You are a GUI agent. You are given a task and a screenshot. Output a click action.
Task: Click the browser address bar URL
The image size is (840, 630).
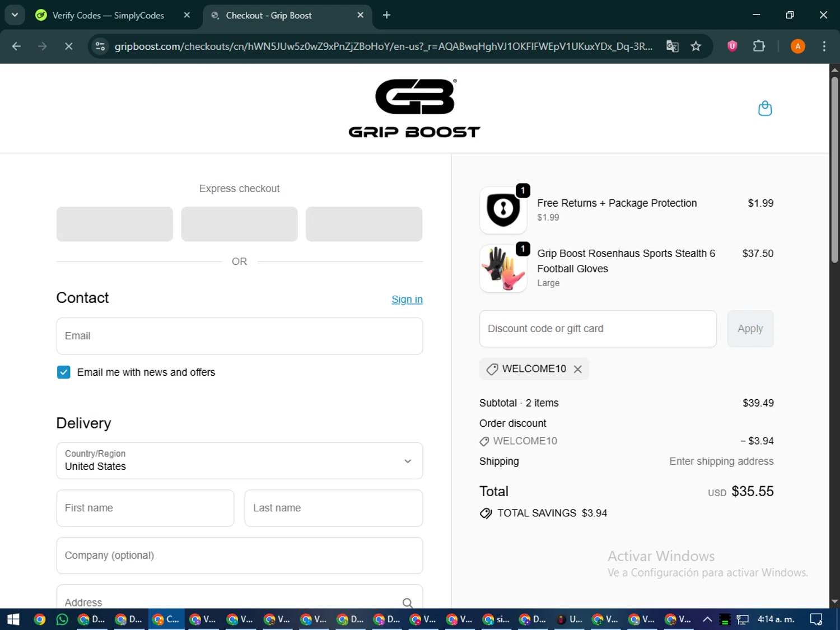(383, 46)
